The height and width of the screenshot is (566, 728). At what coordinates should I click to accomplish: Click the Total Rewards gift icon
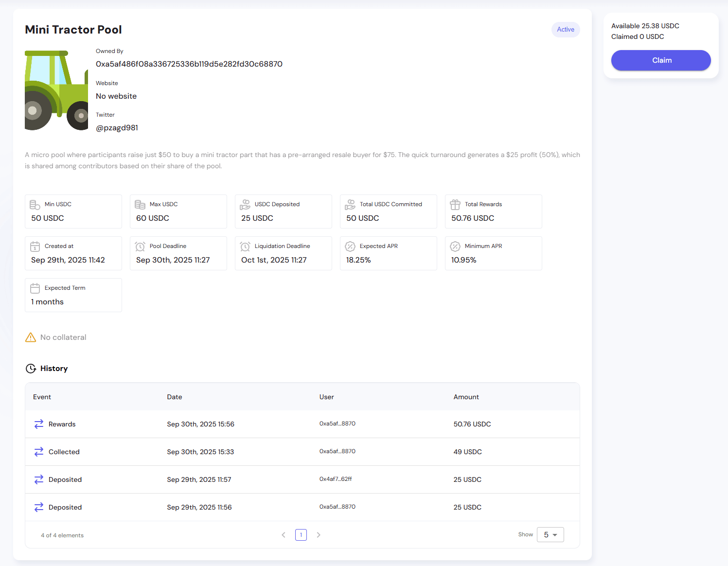455,205
